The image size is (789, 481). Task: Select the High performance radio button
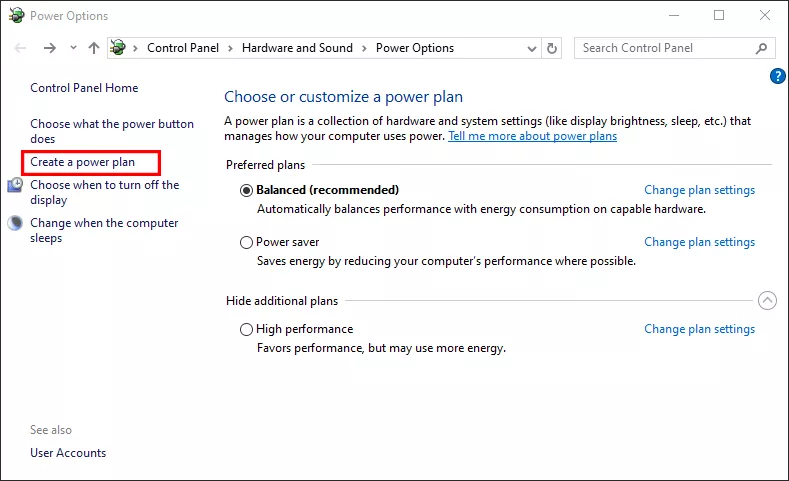click(x=246, y=330)
